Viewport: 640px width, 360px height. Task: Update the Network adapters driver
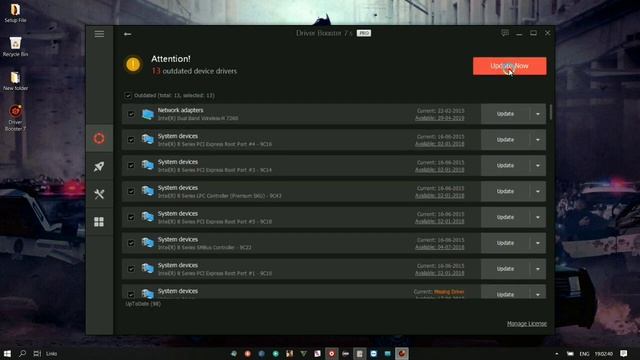point(505,114)
